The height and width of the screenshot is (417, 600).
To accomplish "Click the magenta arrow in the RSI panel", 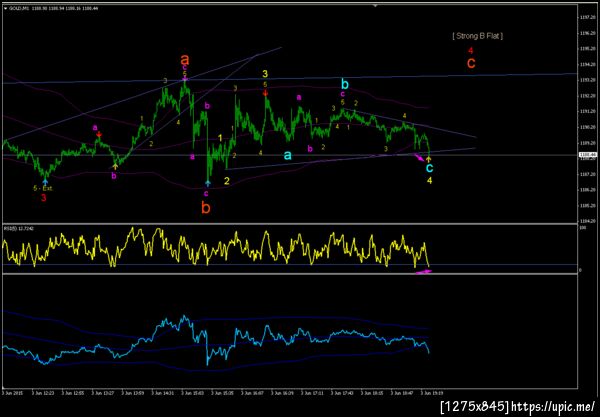I will tap(424, 272).
